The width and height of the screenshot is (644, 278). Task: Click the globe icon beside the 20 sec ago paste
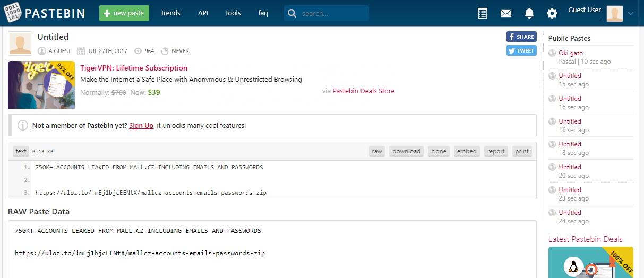pos(552,167)
